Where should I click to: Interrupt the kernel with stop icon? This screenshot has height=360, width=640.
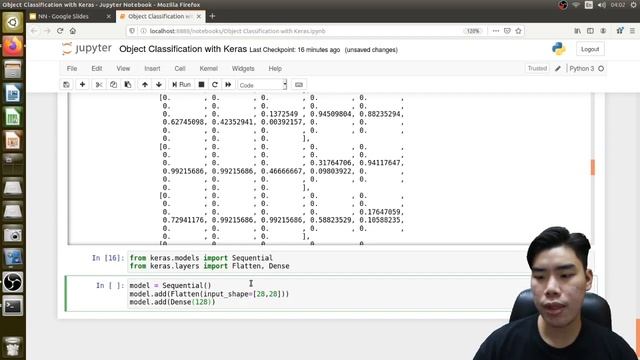(201, 84)
